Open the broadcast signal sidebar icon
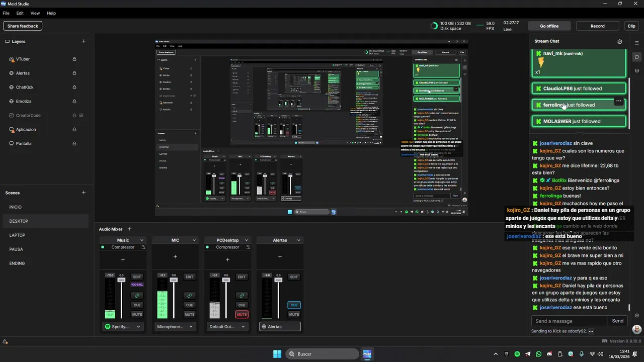 pyautogui.click(x=637, y=71)
